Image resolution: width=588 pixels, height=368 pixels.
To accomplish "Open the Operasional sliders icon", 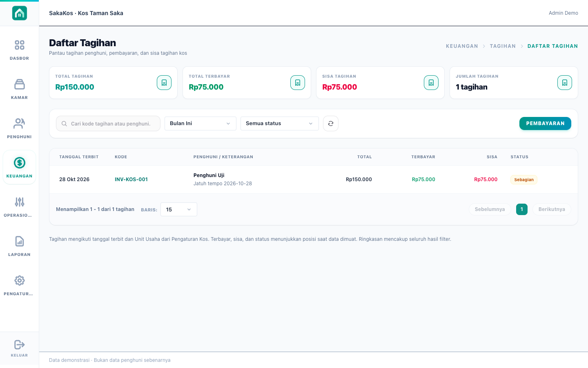I will 20,202.
